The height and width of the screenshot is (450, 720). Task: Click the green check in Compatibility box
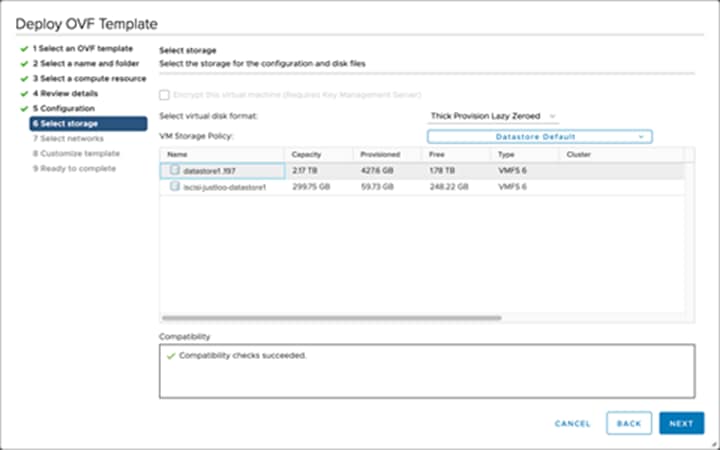(171, 356)
